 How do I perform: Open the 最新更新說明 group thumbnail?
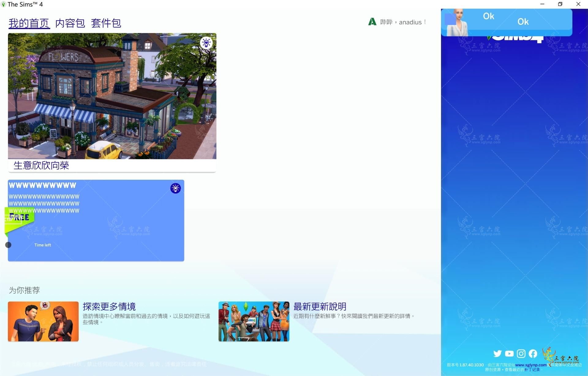(254, 321)
